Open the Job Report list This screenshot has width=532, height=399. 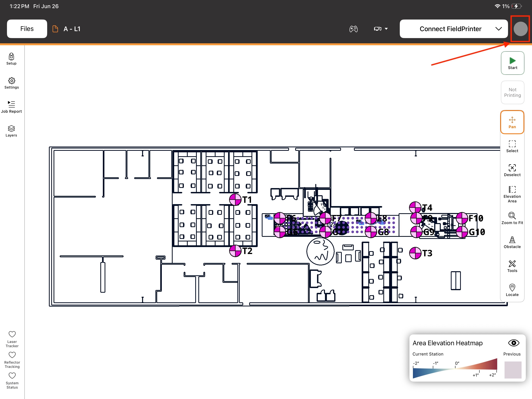(11, 107)
